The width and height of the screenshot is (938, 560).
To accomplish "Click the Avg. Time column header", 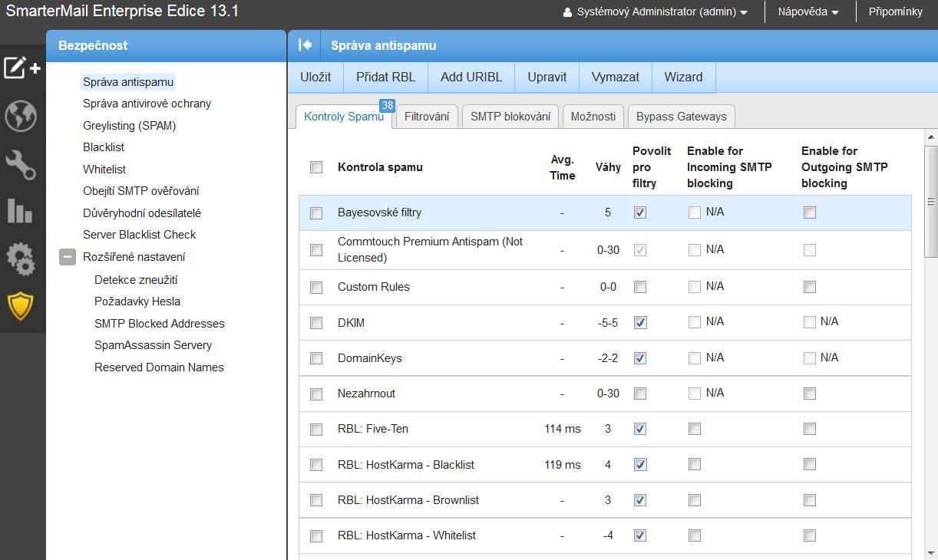I will coord(563,167).
